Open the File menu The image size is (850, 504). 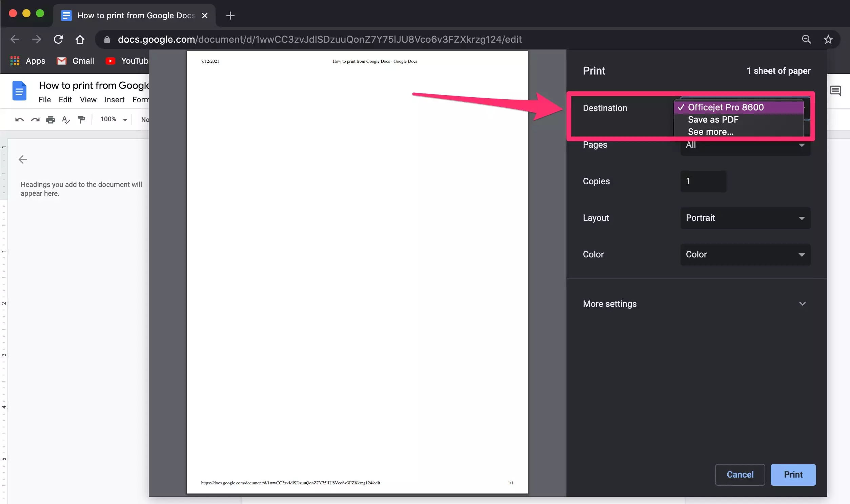pos(44,100)
